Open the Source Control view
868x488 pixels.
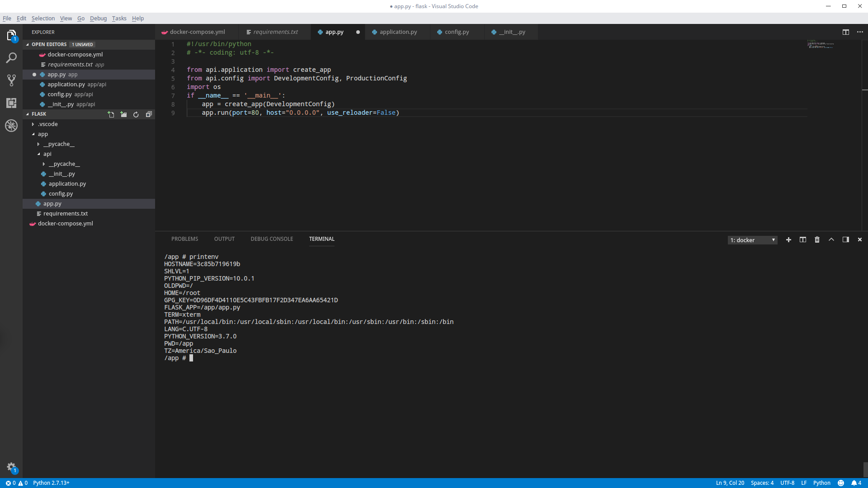coord(11,80)
